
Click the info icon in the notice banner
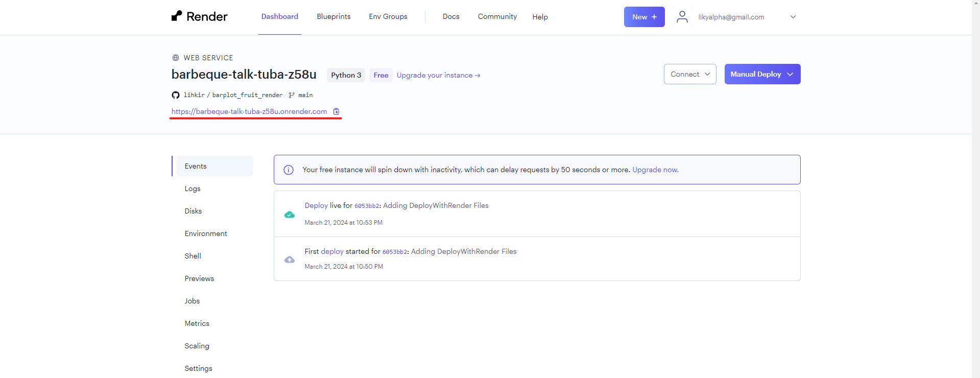pyautogui.click(x=289, y=170)
